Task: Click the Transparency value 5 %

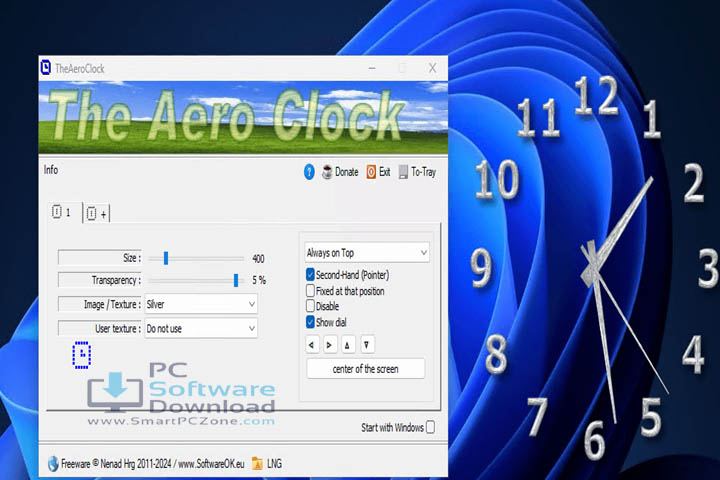Action: (x=259, y=280)
